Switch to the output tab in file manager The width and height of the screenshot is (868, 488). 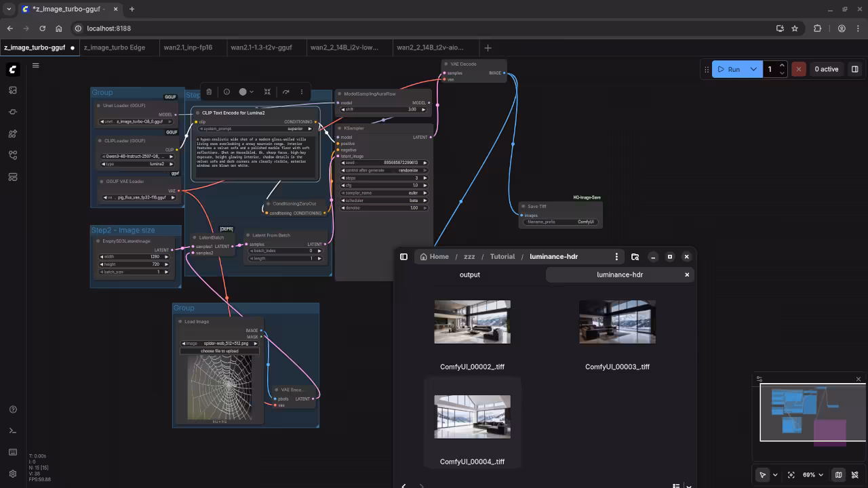pos(469,274)
